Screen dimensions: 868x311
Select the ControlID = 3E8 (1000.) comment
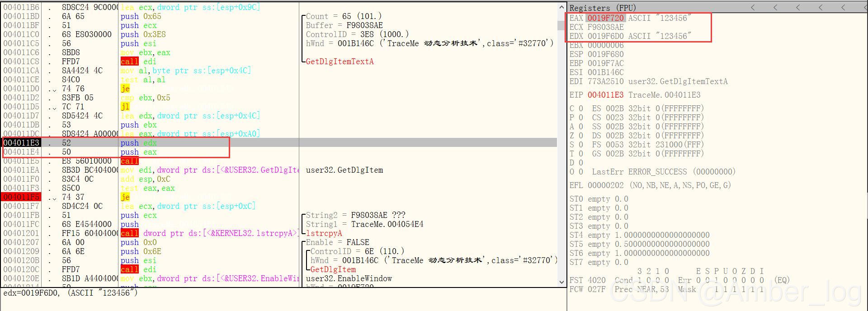pyautogui.click(x=357, y=34)
